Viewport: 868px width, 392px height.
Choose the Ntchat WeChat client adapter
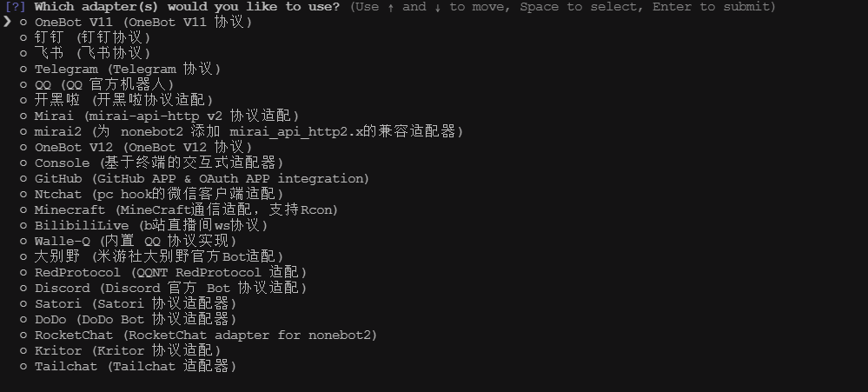[151, 195]
